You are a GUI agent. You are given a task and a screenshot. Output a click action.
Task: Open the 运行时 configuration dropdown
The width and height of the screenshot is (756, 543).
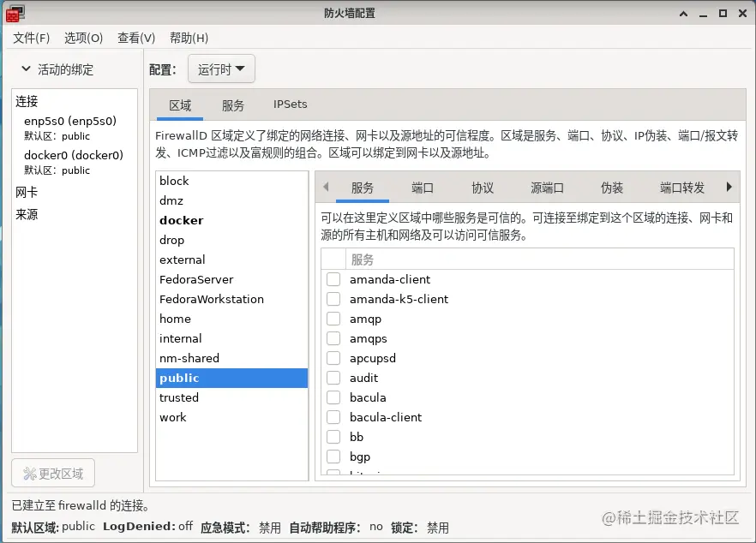click(x=221, y=69)
